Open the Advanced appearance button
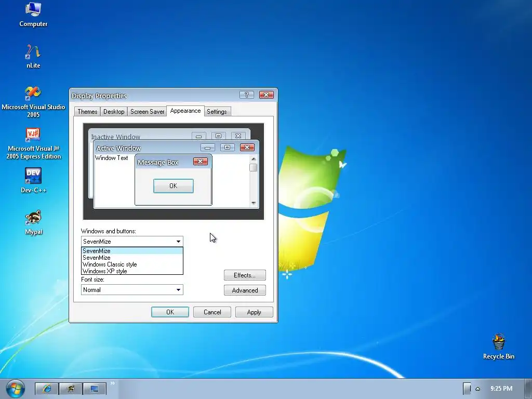 pyautogui.click(x=245, y=290)
